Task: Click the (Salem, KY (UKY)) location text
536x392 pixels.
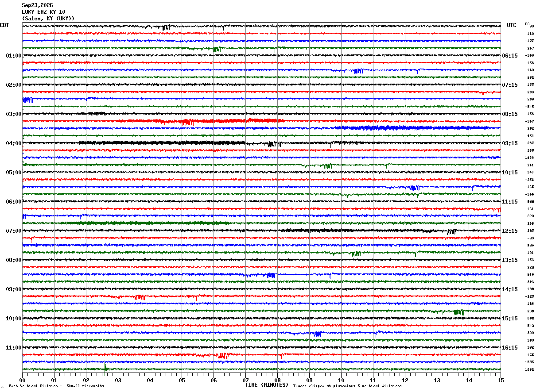Action: click(x=48, y=19)
